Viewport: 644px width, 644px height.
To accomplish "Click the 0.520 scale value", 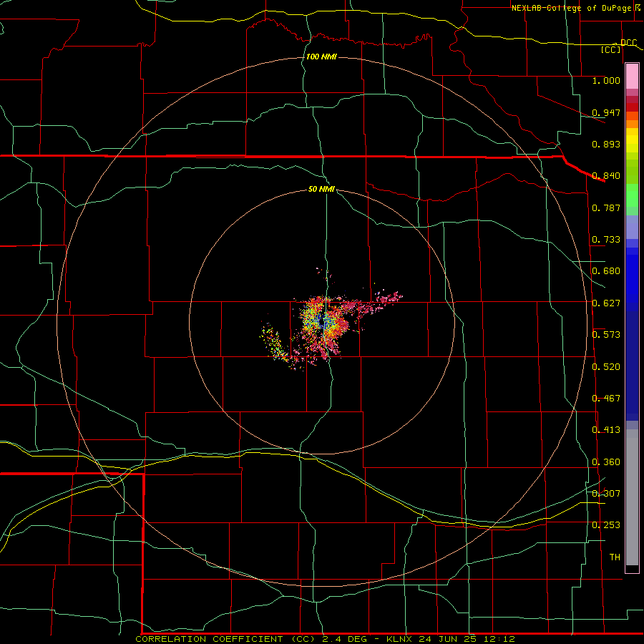I will pyautogui.click(x=606, y=367).
